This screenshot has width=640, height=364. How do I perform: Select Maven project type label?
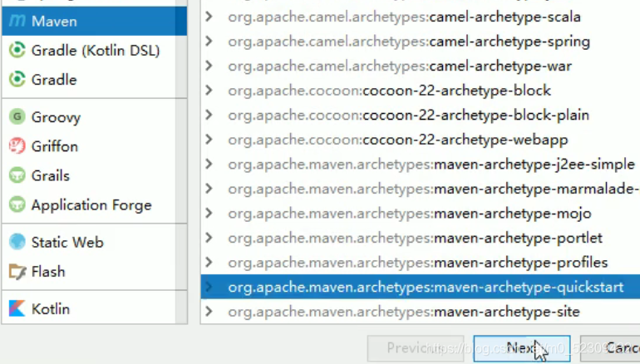[54, 22]
